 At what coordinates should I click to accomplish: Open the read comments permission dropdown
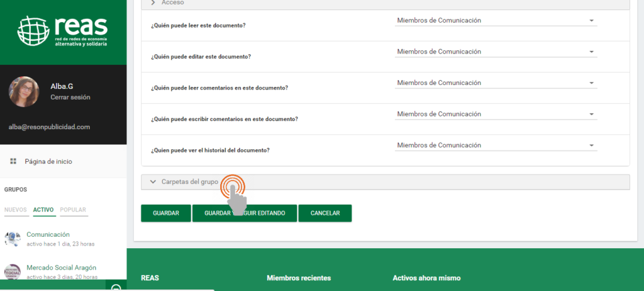coord(496,83)
